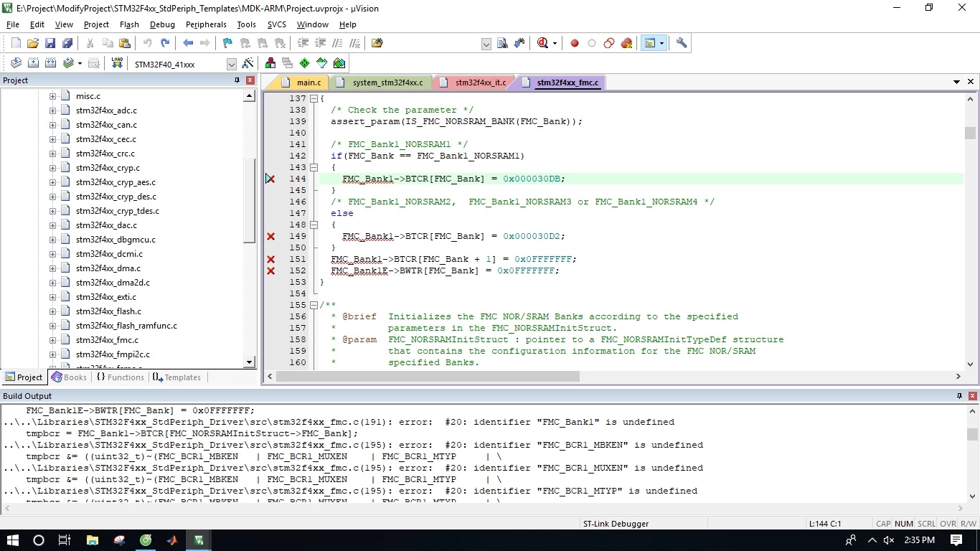
Task: Expand the stm32f4xx_fmc.c tree node
Action: (52, 340)
